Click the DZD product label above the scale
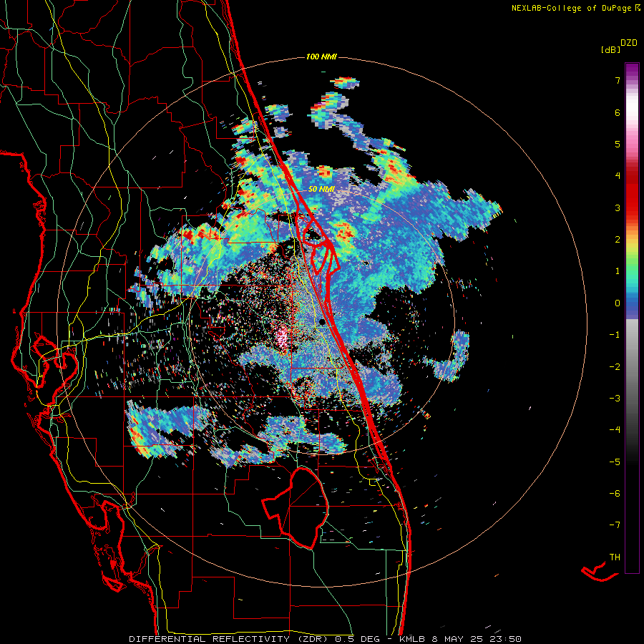The width and height of the screenshot is (644, 644). (x=629, y=43)
